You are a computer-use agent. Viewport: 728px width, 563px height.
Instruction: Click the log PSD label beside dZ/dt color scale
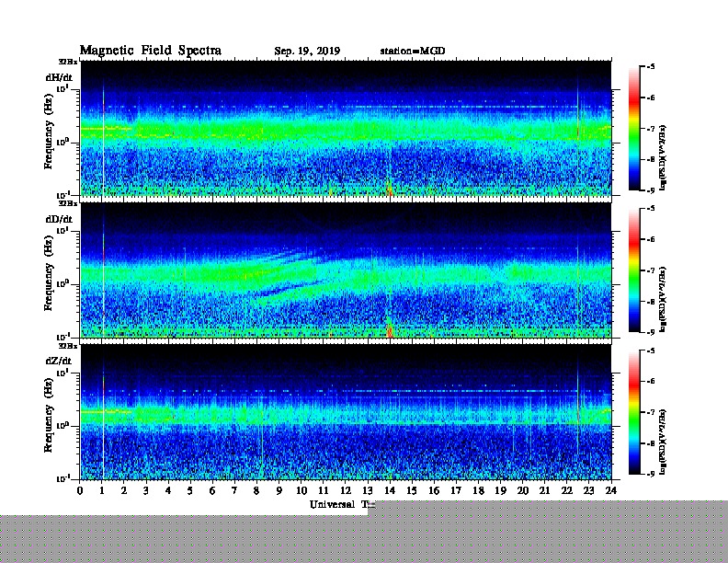coord(663,442)
